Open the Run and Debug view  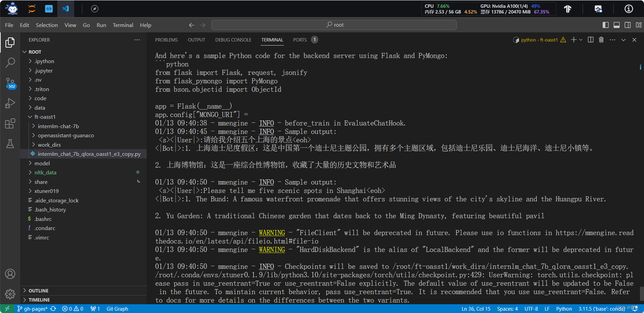click(x=10, y=103)
